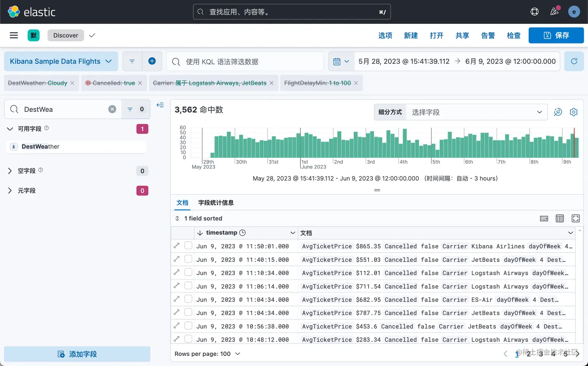Viewport: 588px width, 366px height.
Task: Click 新建 to create new search
Action: [x=411, y=35]
